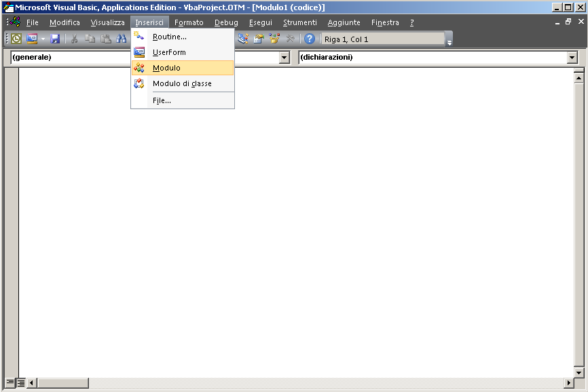Click inside the empty code editor area

tap(296, 222)
